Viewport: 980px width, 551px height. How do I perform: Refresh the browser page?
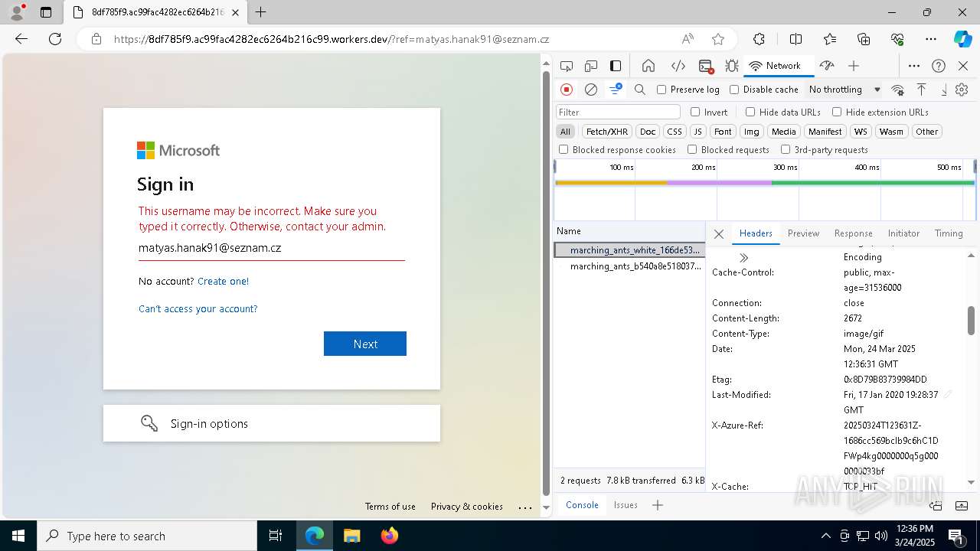(55, 39)
